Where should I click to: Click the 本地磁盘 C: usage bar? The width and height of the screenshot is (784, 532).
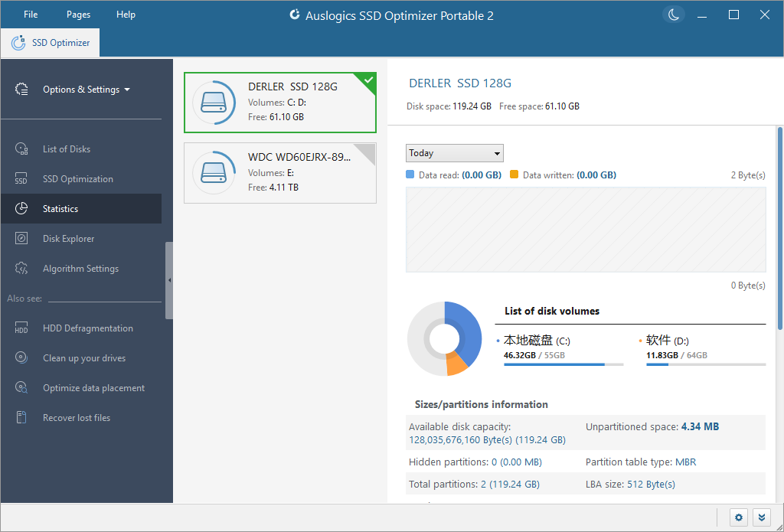coord(563,365)
